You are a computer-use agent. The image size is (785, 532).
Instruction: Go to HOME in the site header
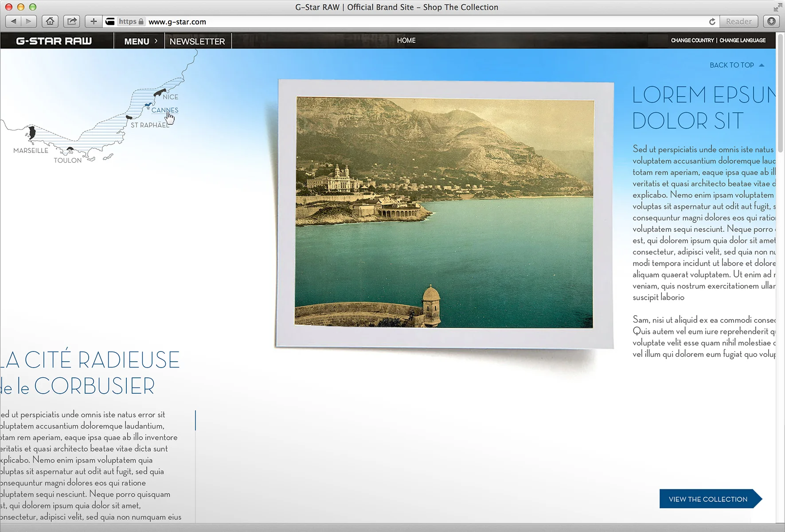406,40
